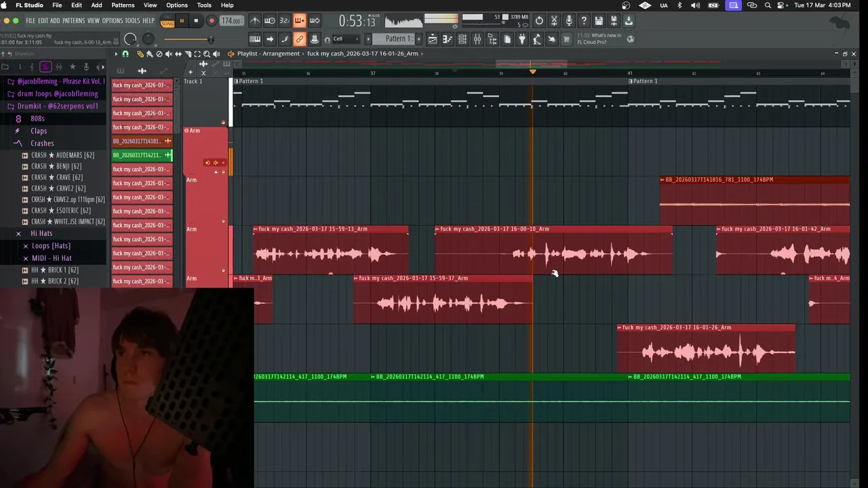The width and height of the screenshot is (868, 488).
Task: Open macOS Patterns menu bar item
Action: (x=123, y=5)
